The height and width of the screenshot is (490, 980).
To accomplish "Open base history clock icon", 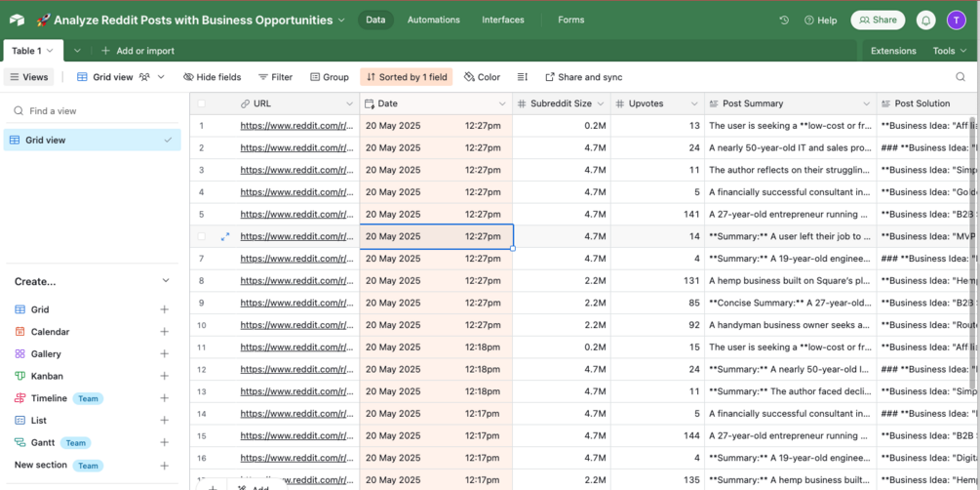I will 784,20.
